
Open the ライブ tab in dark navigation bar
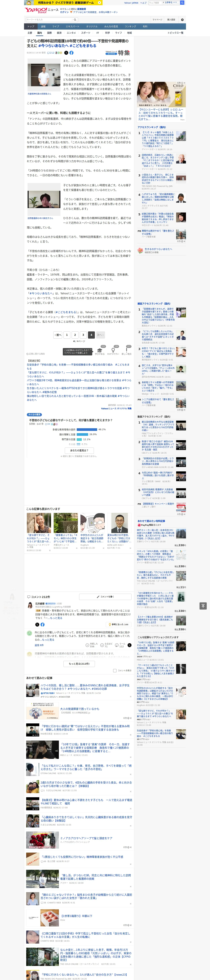point(56,26)
